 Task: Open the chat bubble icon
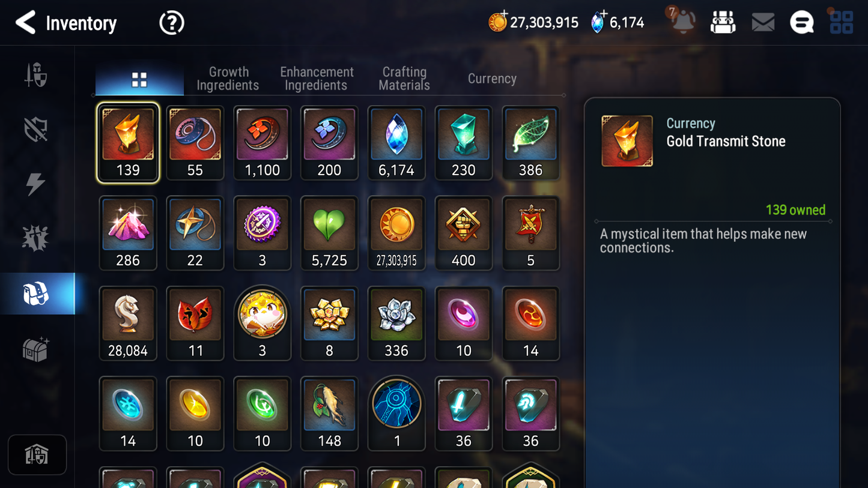click(x=801, y=23)
